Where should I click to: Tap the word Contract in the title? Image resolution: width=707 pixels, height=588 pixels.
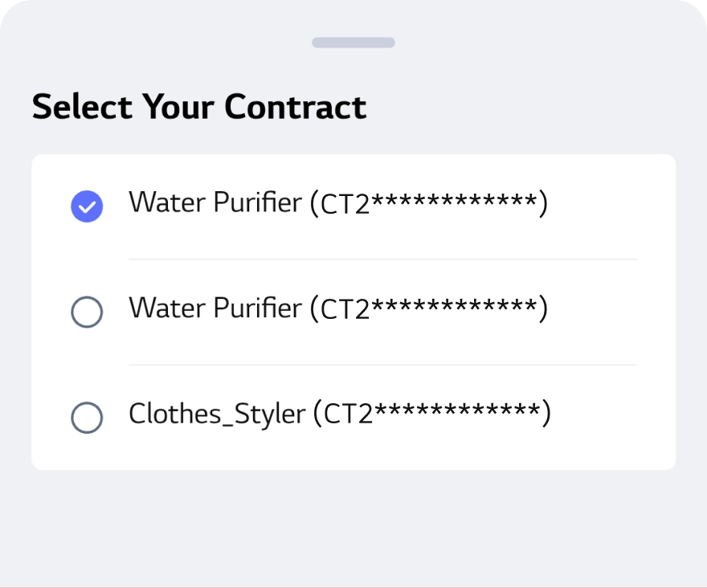point(295,107)
